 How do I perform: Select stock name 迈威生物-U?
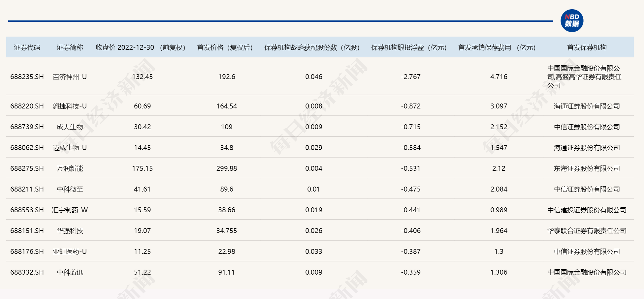[70, 148]
